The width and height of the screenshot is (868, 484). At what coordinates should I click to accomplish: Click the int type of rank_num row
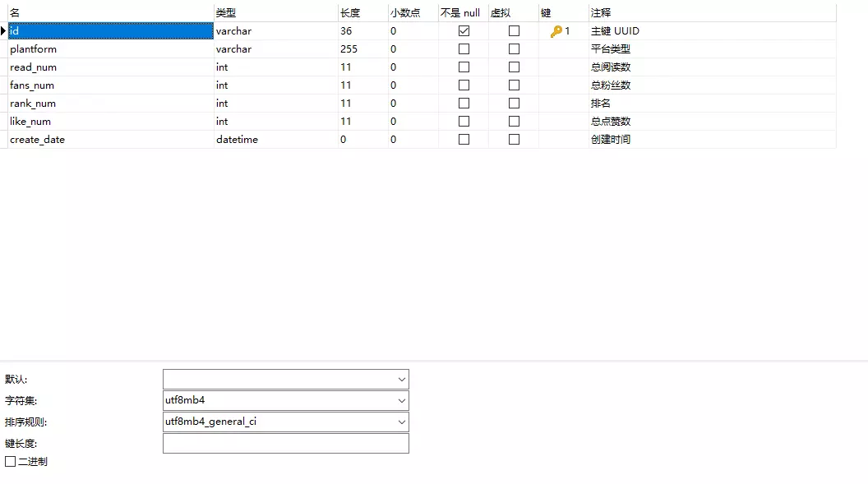275,104
